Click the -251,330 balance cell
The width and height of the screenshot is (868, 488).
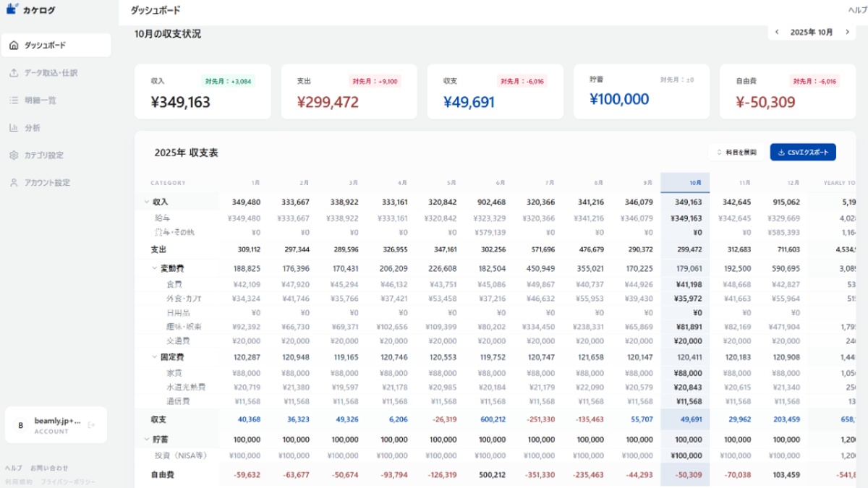(540, 419)
